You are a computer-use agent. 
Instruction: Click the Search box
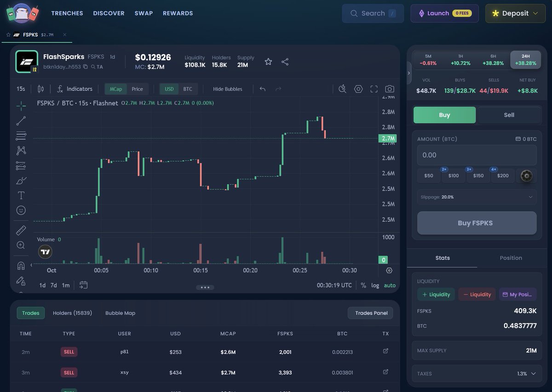[x=373, y=13]
